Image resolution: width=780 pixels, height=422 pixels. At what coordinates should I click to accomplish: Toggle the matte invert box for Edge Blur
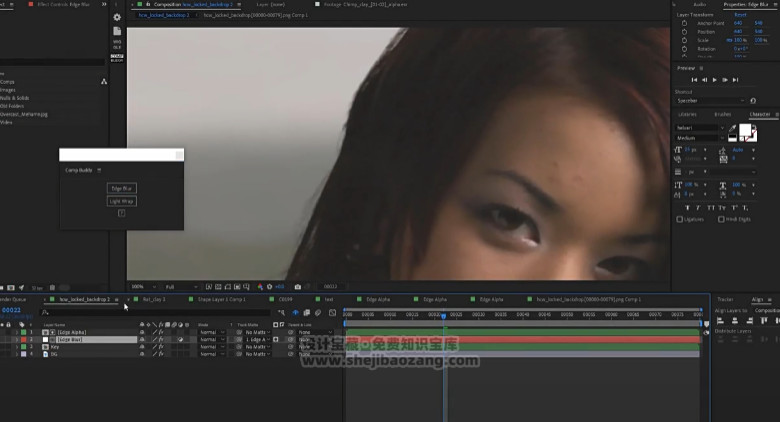(x=276, y=339)
